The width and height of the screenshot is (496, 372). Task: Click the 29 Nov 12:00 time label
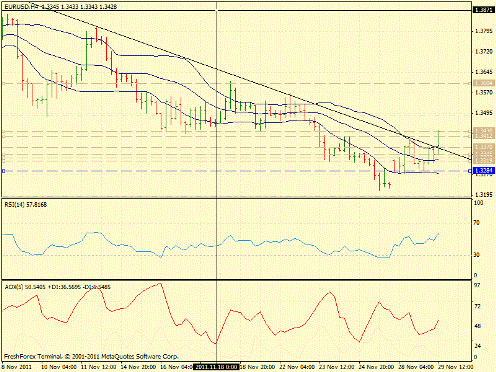pyautogui.click(x=456, y=367)
